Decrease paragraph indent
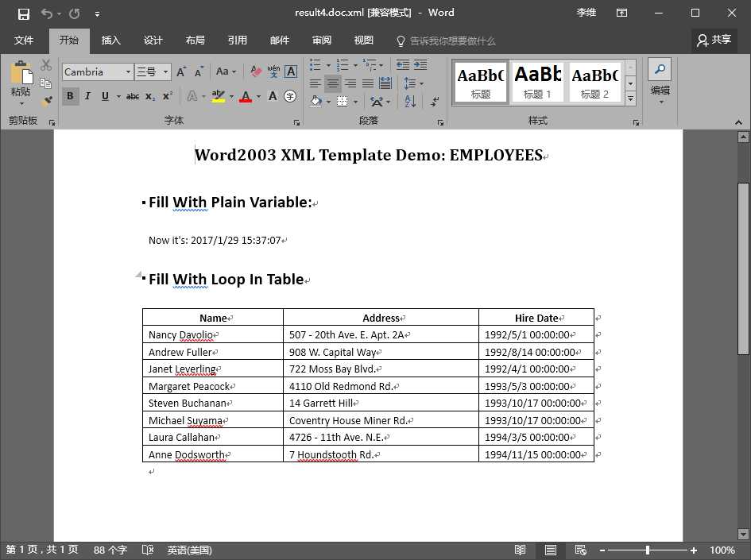 point(402,64)
